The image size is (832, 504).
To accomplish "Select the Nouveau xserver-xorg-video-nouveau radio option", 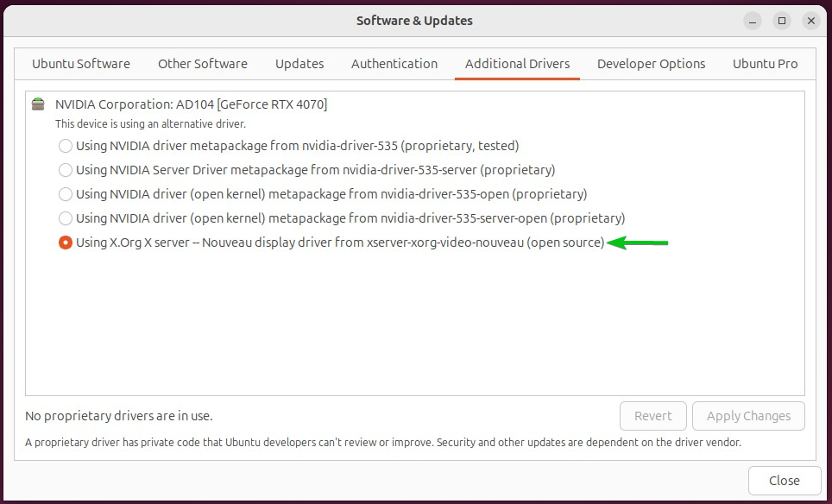I will (66, 243).
